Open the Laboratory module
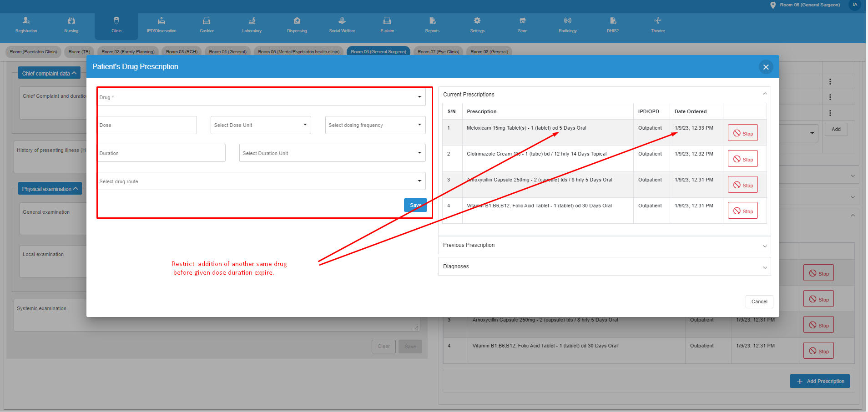The height and width of the screenshot is (412, 868). pyautogui.click(x=252, y=25)
